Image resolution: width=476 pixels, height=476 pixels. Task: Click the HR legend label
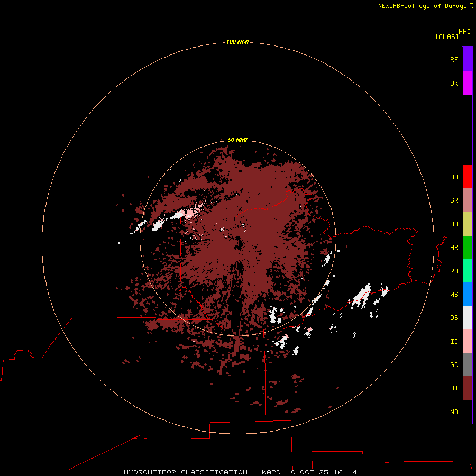click(x=454, y=248)
